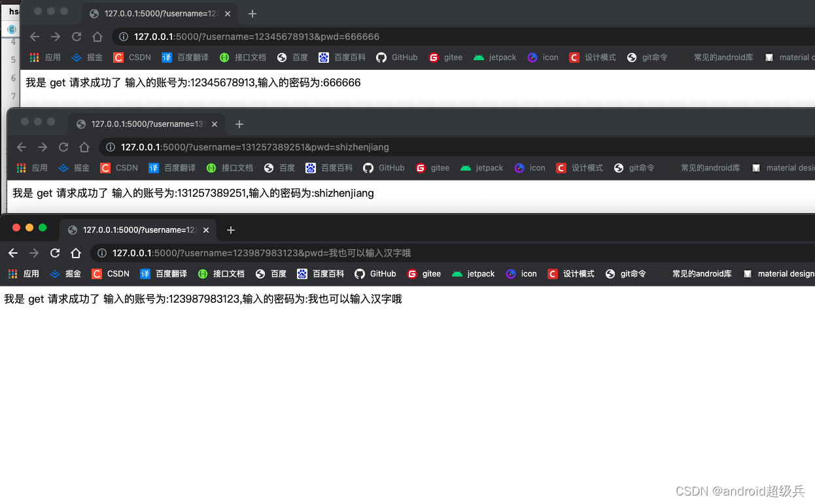Close the tab in the rearmost browser window
815x504 pixels.
228,14
